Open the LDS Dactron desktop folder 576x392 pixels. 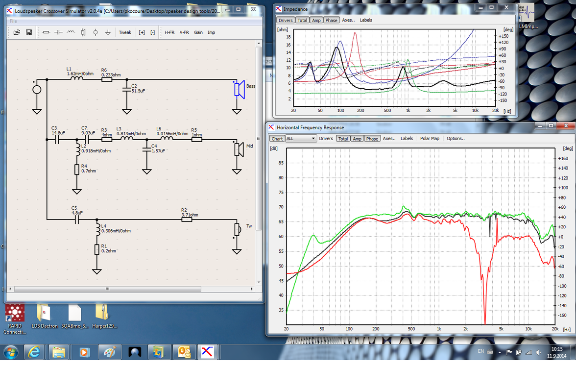tap(45, 317)
